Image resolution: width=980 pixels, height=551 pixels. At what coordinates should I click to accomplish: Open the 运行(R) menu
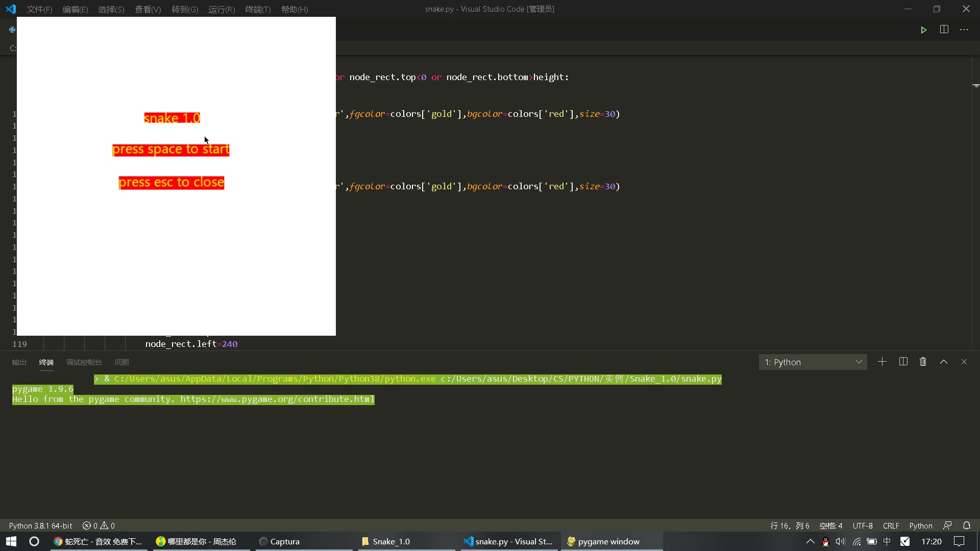pos(221,9)
